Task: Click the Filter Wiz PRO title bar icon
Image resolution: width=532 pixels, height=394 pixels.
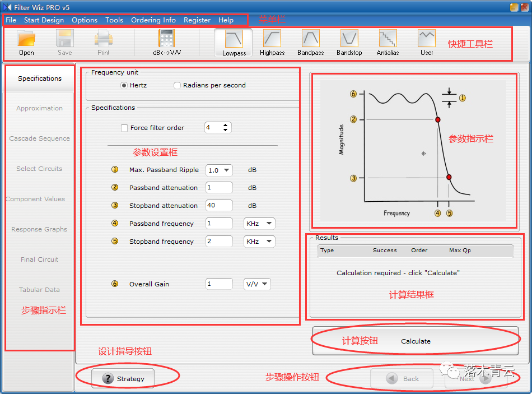Action: click(7, 7)
